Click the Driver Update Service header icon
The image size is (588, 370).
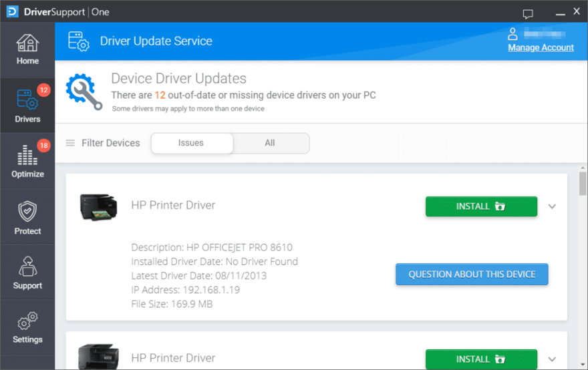[79, 41]
